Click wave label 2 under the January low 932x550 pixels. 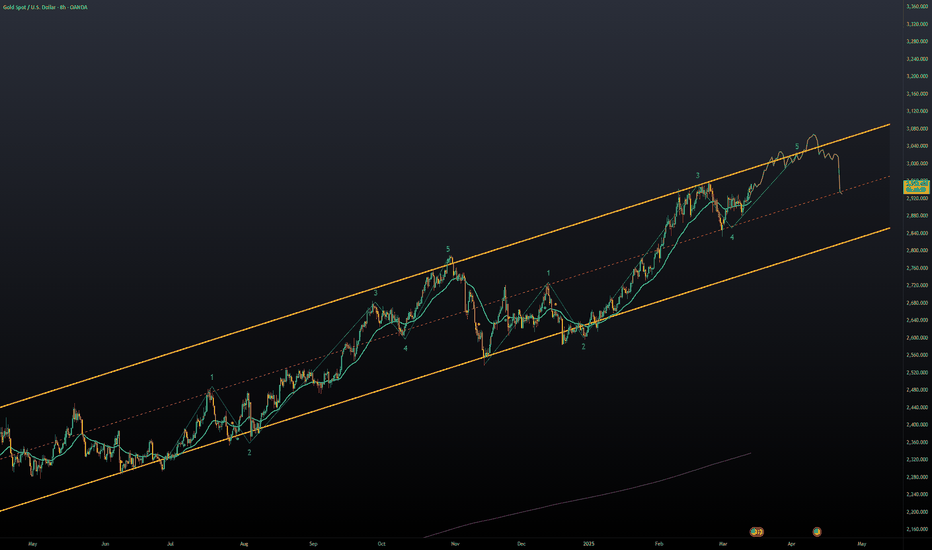583,347
